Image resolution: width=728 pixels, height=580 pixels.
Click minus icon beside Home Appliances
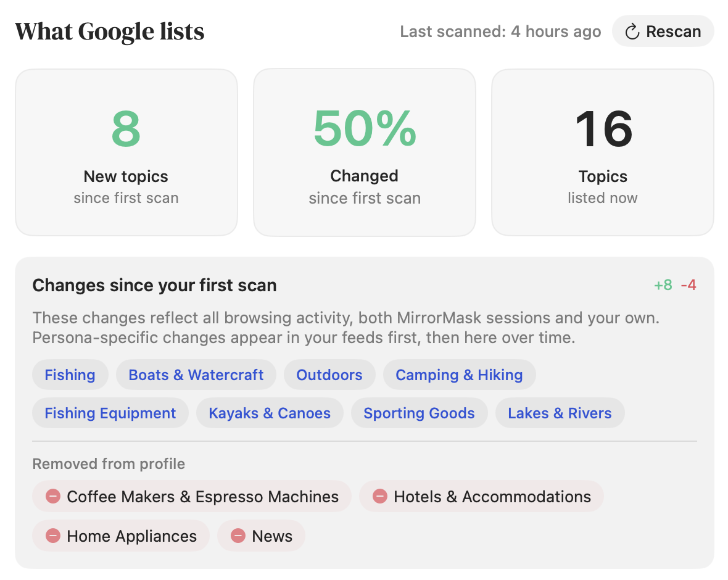(53, 536)
